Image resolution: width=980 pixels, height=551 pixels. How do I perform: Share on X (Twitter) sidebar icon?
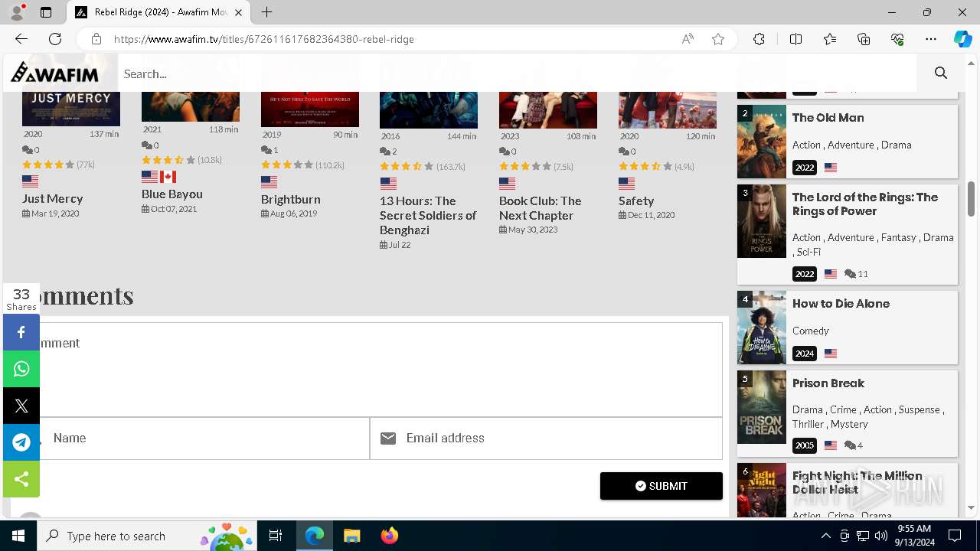click(x=21, y=406)
